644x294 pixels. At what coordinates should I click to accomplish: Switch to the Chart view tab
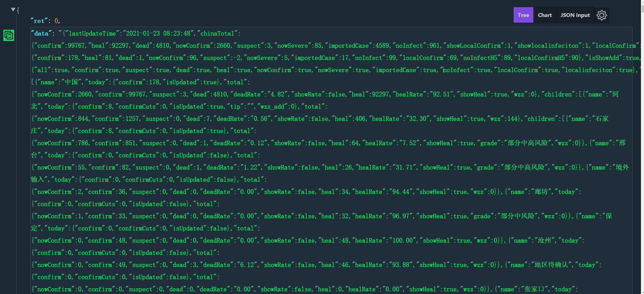[545, 15]
